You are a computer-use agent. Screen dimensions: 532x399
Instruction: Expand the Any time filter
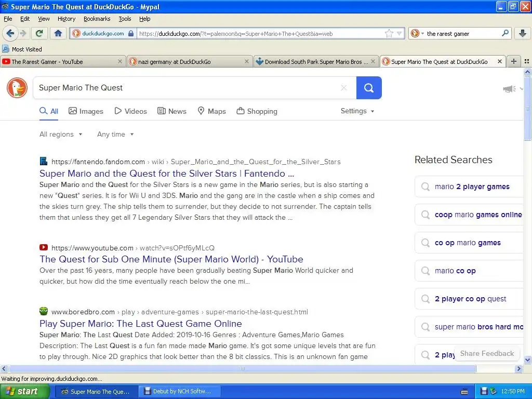[x=115, y=135]
